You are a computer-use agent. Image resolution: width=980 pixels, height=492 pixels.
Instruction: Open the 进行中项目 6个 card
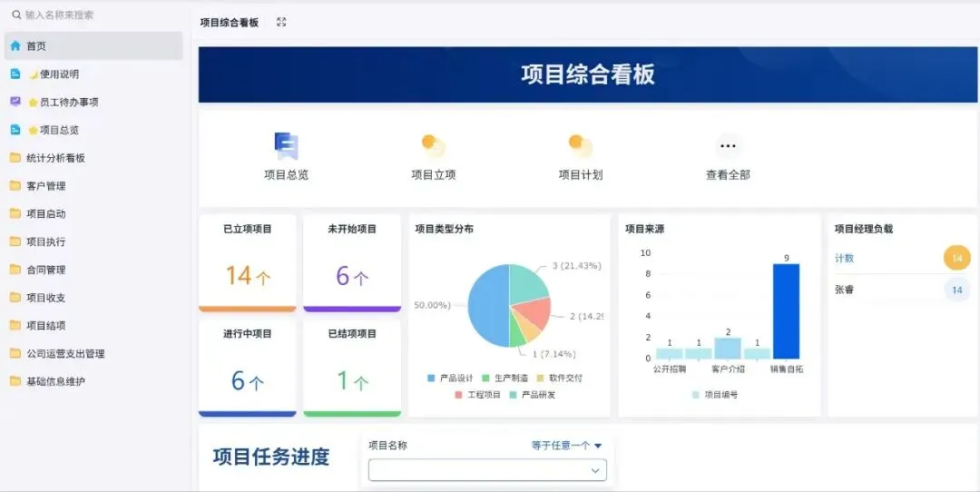[x=248, y=369]
